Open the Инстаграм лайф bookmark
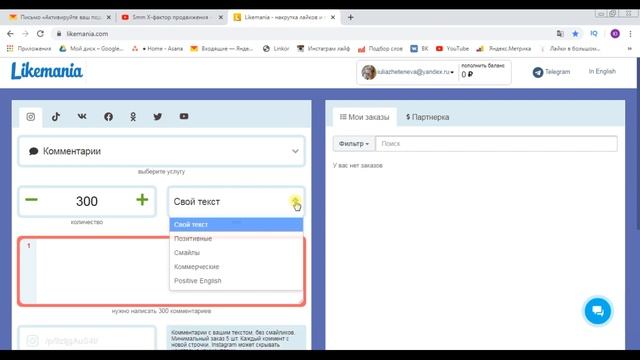 point(323,49)
